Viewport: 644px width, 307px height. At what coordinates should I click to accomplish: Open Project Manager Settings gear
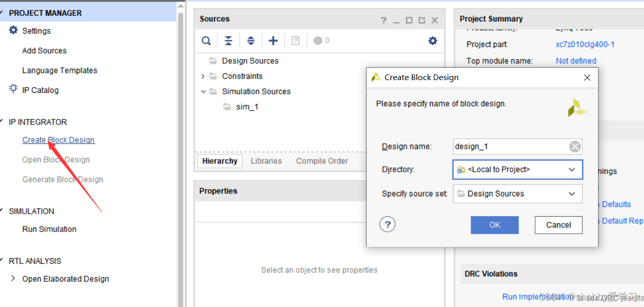[14, 31]
